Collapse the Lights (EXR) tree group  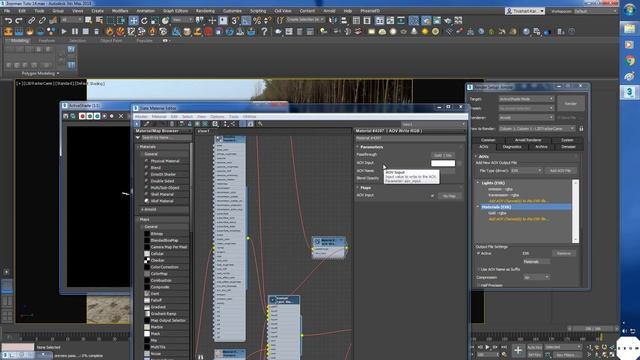(x=478, y=183)
